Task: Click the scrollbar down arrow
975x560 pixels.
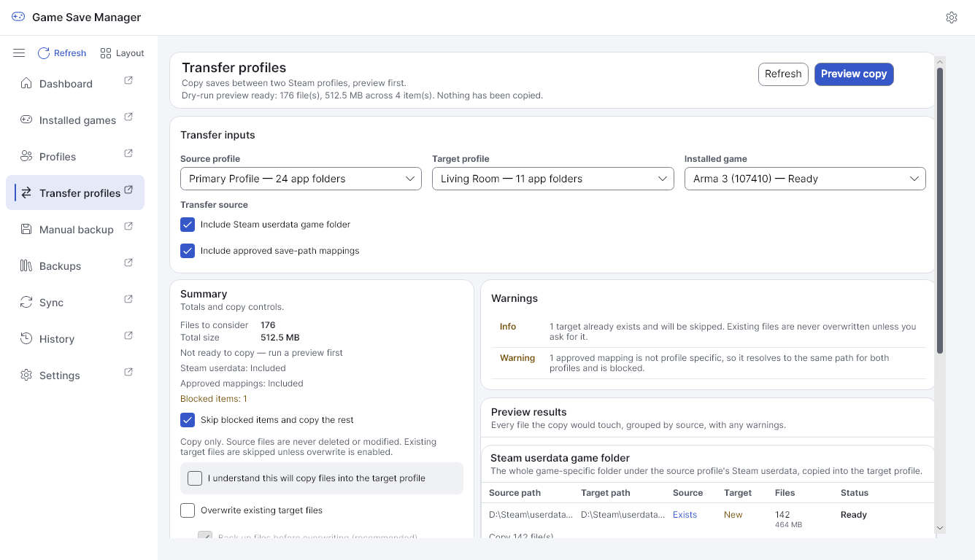Action: click(x=940, y=528)
